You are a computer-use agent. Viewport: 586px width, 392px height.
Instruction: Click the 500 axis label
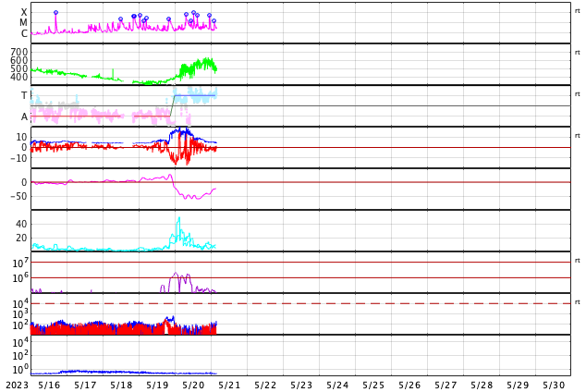pos(19,68)
